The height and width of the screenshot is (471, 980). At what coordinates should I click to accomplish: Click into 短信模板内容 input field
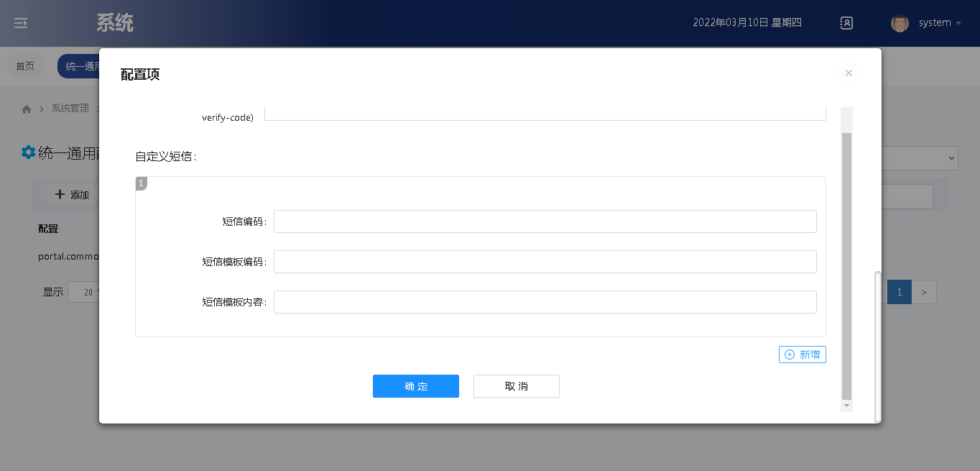[545, 302]
